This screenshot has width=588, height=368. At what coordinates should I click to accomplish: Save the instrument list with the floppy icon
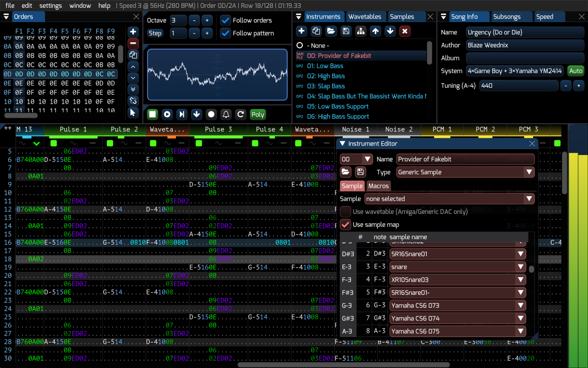coord(346,31)
